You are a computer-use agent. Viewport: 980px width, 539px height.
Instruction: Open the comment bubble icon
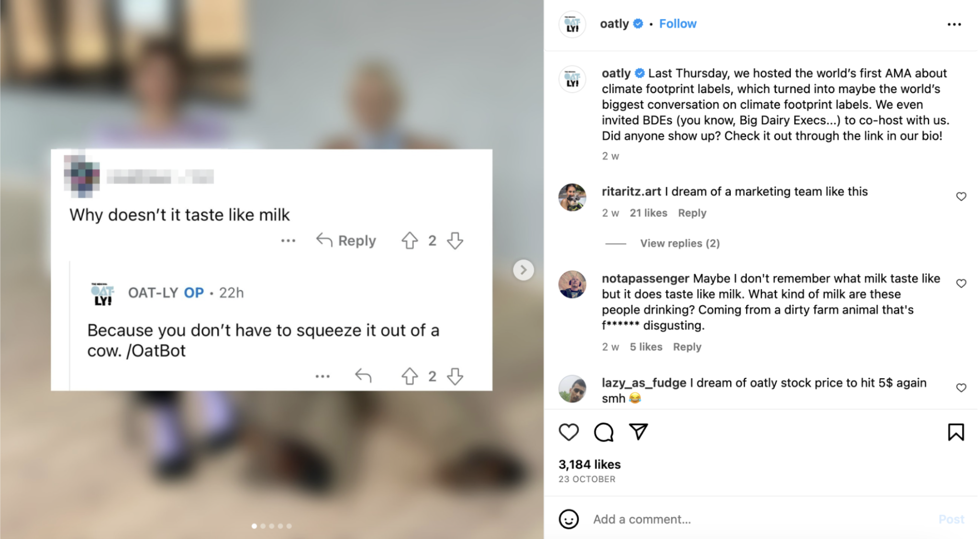coord(603,432)
